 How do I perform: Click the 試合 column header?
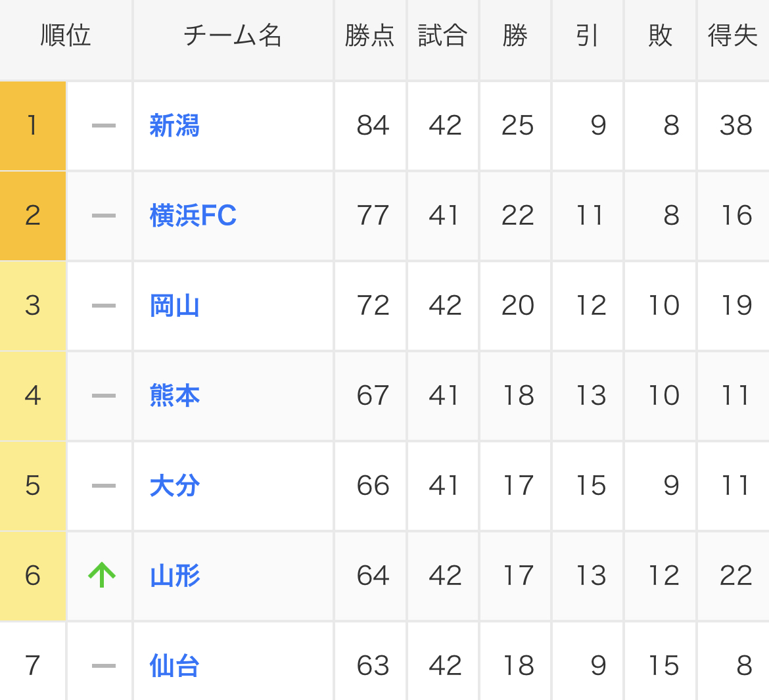pyautogui.click(x=442, y=36)
